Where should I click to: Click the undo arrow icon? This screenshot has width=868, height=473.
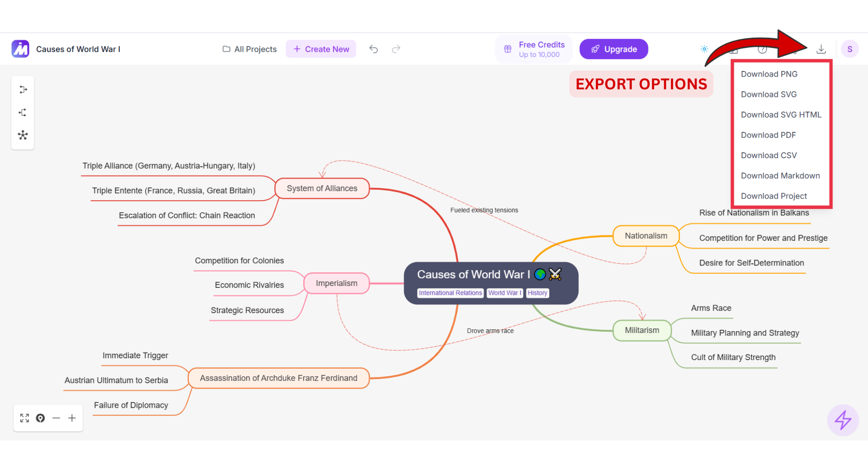[374, 49]
